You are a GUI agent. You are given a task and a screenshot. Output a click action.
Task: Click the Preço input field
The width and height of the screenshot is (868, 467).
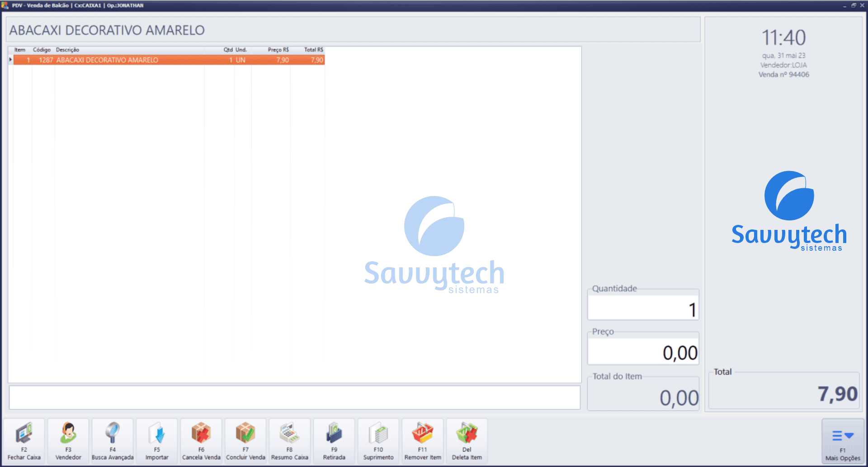pos(643,352)
